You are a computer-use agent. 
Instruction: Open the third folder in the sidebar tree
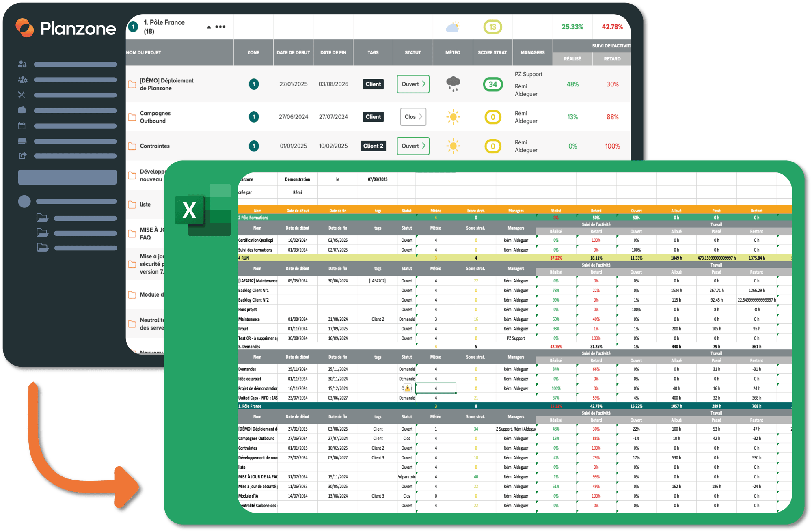[x=42, y=248]
